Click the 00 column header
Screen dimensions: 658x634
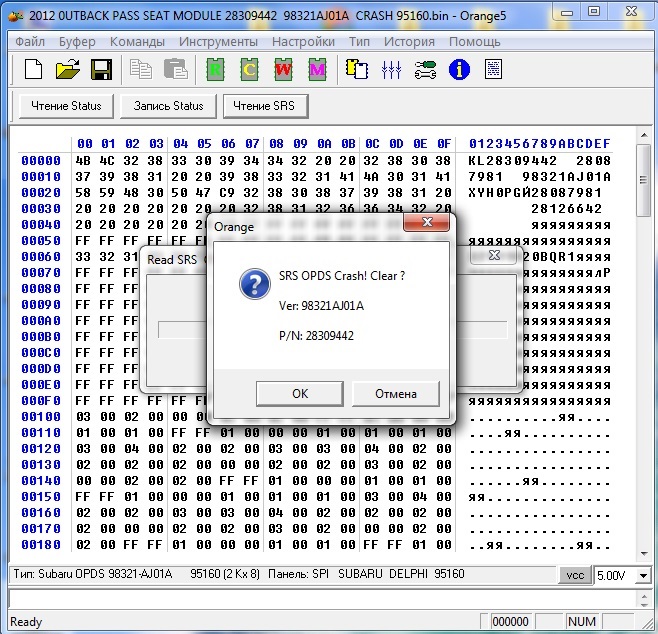coord(84,144)
